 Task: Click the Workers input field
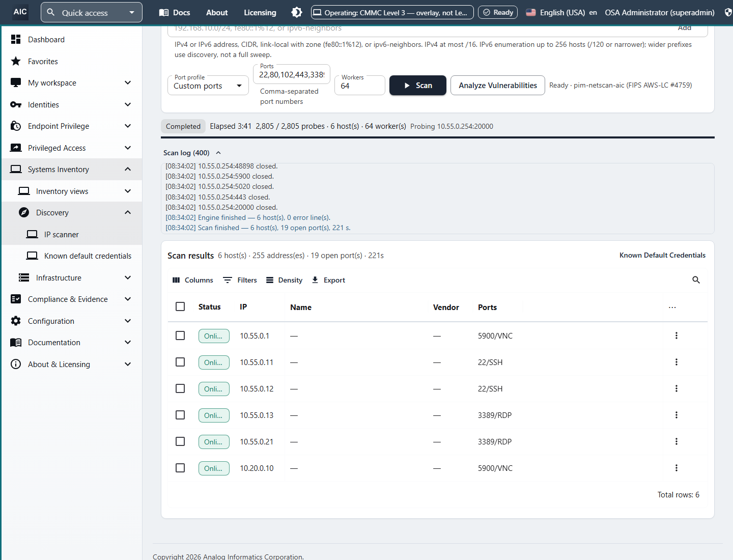(360, 86)
